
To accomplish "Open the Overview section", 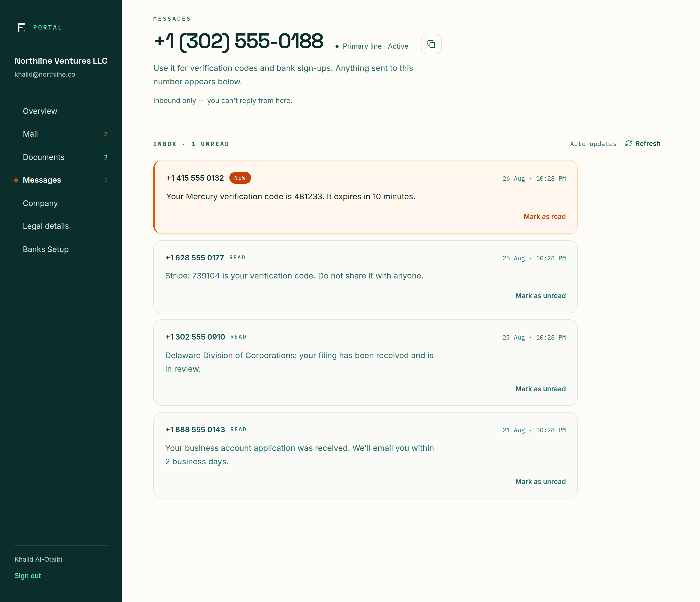I will point(40,111).
